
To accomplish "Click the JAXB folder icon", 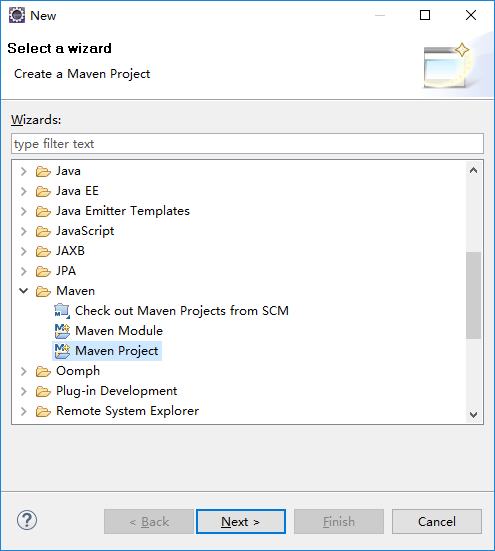I will (x=43, y=251).
